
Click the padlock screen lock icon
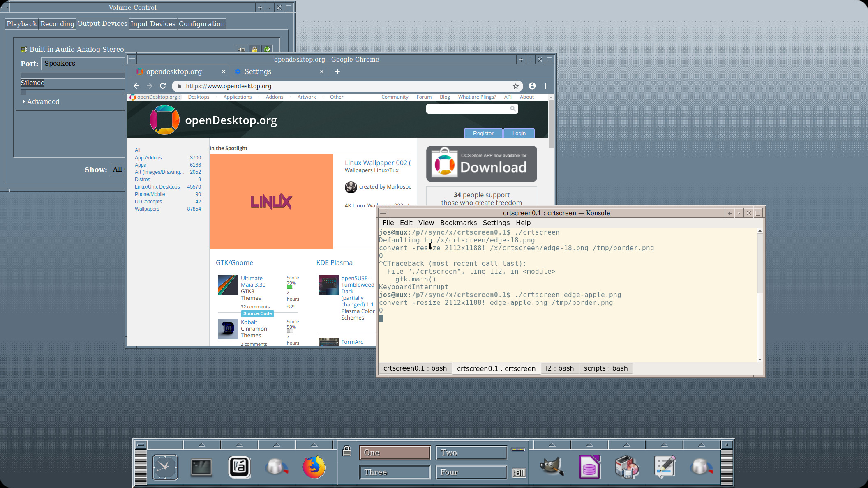pos(347,451)
